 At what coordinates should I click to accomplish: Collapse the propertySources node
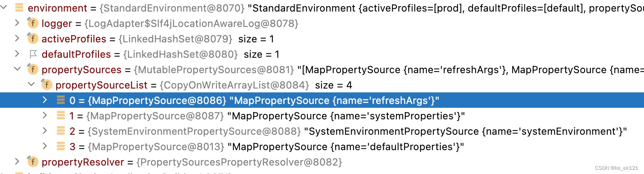click(17, 69)
